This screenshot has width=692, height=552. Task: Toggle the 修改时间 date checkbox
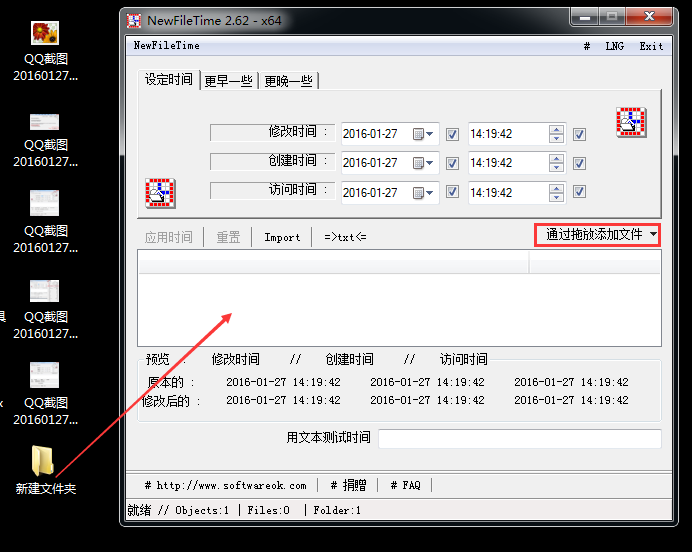click(x=452, y=134)
